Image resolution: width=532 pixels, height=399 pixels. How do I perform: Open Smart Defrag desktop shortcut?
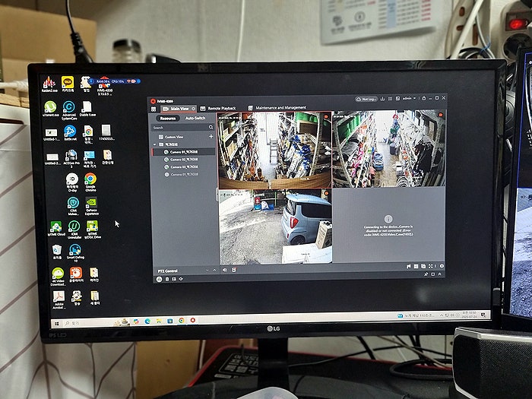pos(75,253)
